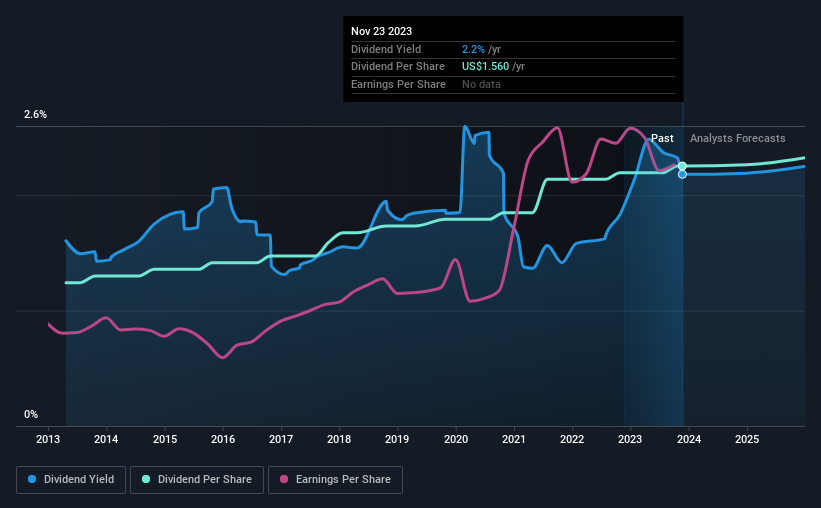
Task: Select the 2024 x-axis label
Action: click(689, 439)
